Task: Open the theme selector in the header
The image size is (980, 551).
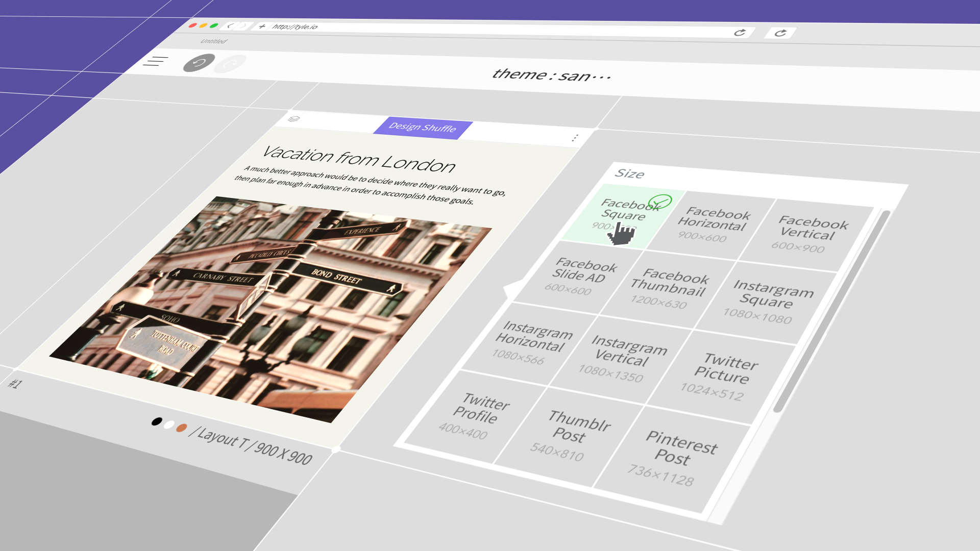Action: click(x=551, y=76)
